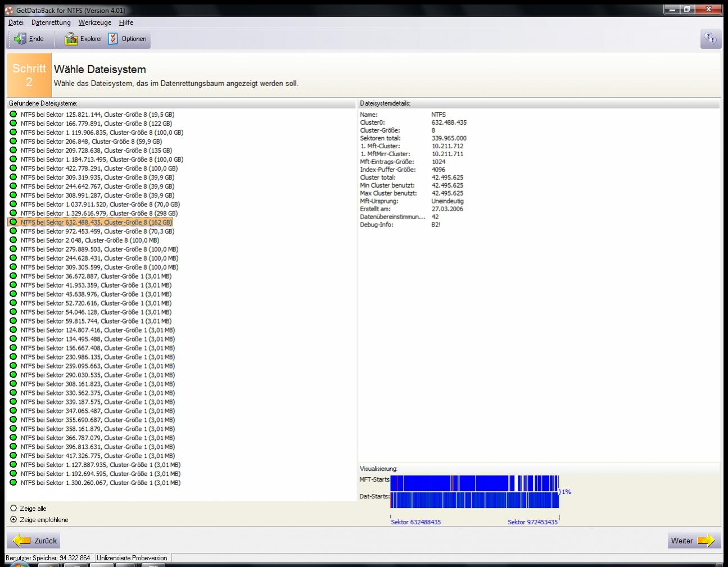Click the 'Sektor 972453435' link in visualization
Image resolution: width=728 pixels, height=567 pixels.
click(532, 522)
